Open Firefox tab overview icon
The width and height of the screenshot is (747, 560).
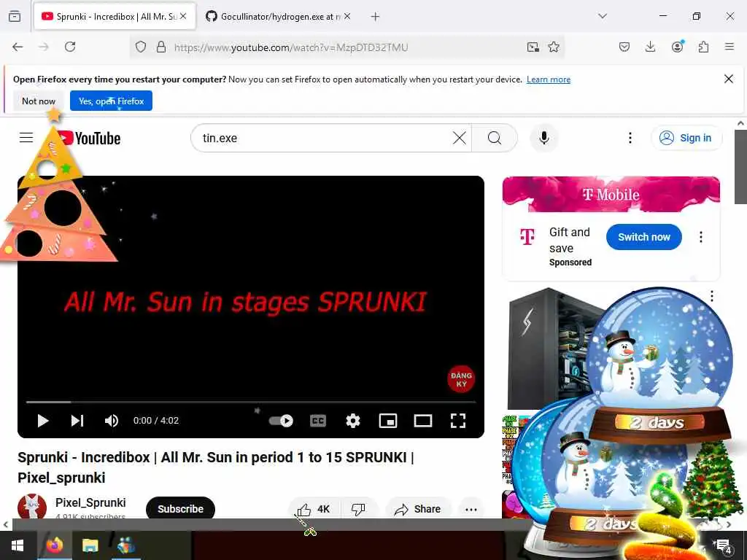(x=15, y=16)
